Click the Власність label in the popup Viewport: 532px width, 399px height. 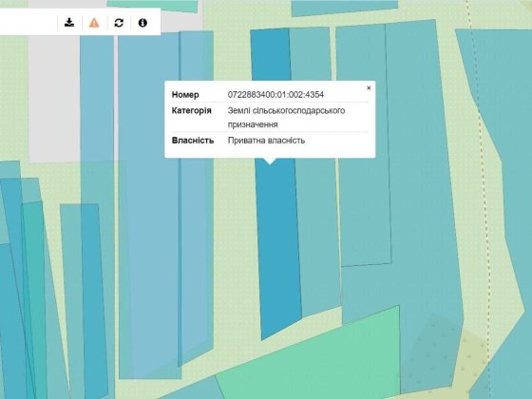coord(193,141)
